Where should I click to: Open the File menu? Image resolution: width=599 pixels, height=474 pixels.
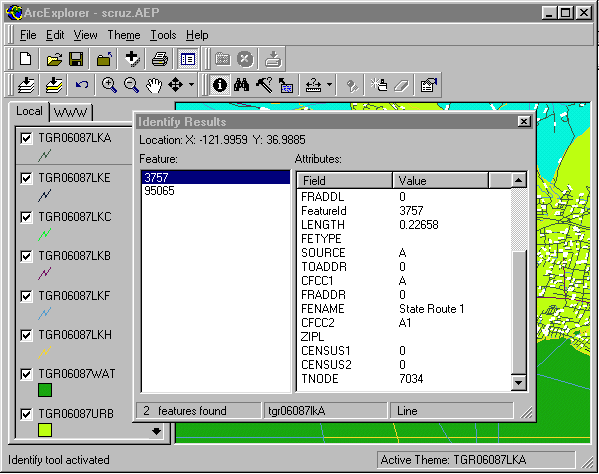[x=28, y=35]
